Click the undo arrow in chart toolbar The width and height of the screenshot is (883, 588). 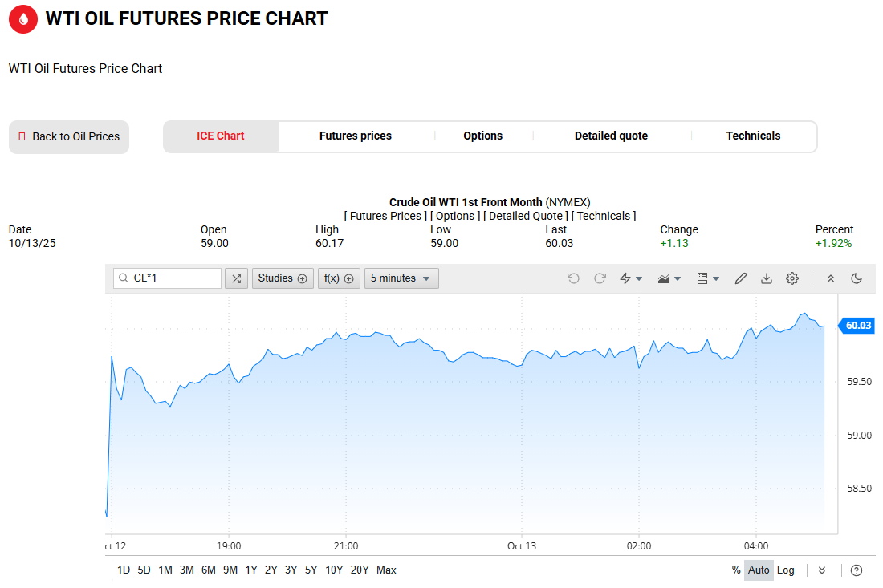tap(573, 278)
